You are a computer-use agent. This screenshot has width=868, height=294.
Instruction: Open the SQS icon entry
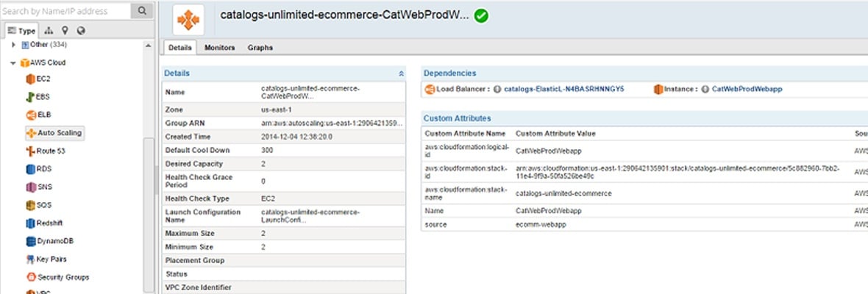30,205
